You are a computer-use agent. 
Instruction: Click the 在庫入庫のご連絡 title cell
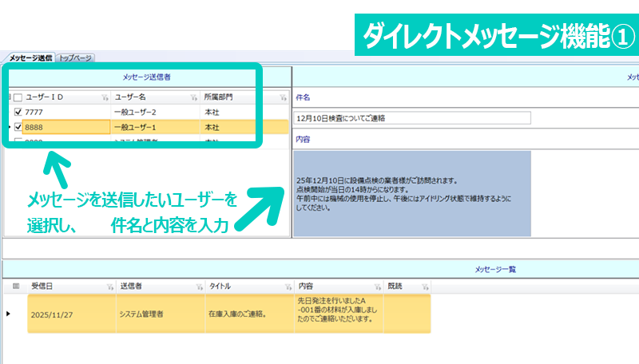click(248, 314)
